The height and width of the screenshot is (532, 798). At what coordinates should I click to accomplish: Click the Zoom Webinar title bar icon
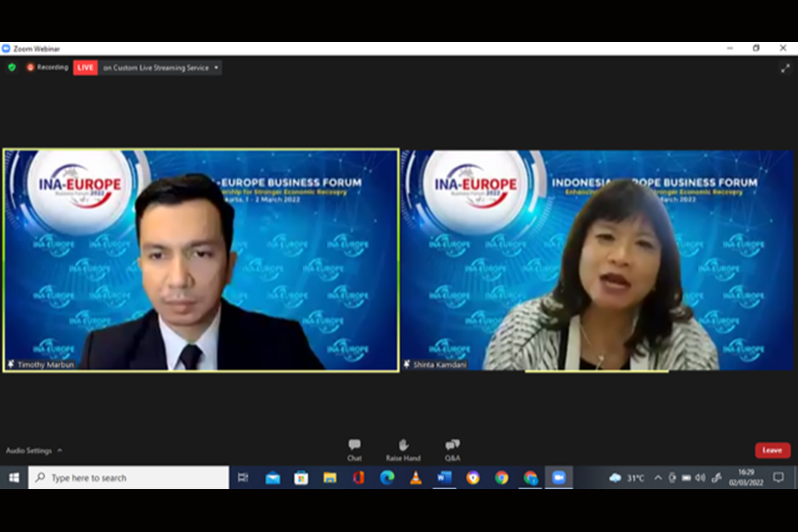tap(6, 49)
